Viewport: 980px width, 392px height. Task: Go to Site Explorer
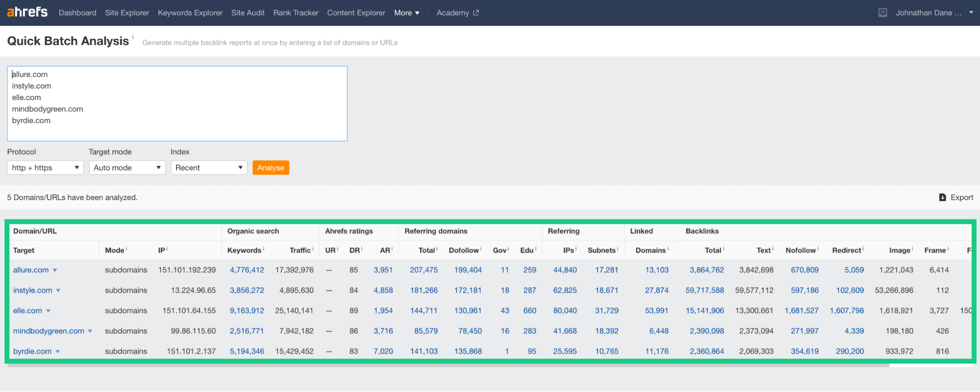pos(127,13)
